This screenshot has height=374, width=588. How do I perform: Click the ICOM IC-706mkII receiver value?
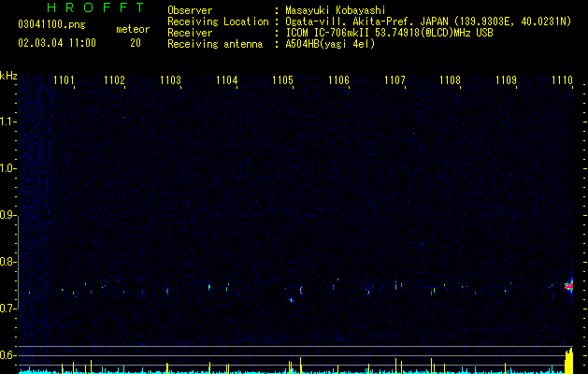coord(389,33)
